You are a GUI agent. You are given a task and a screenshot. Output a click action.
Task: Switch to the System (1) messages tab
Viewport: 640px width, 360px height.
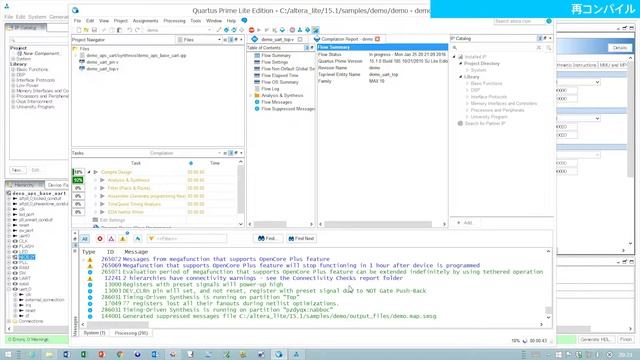pyautogui.click(x=94, y=333)
